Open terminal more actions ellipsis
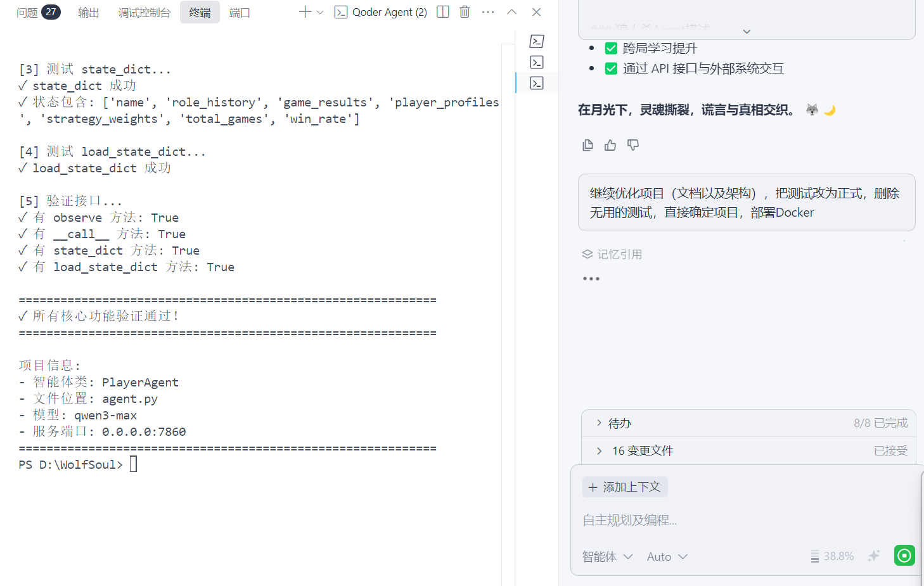The height and width of the screenshot is (586, 924). coord(488,12)
